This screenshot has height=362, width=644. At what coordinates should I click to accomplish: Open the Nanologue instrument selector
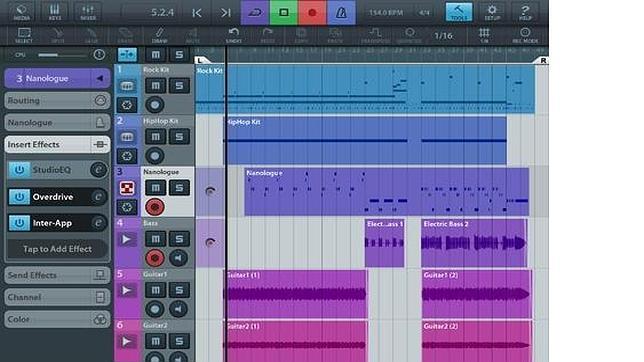57,122
